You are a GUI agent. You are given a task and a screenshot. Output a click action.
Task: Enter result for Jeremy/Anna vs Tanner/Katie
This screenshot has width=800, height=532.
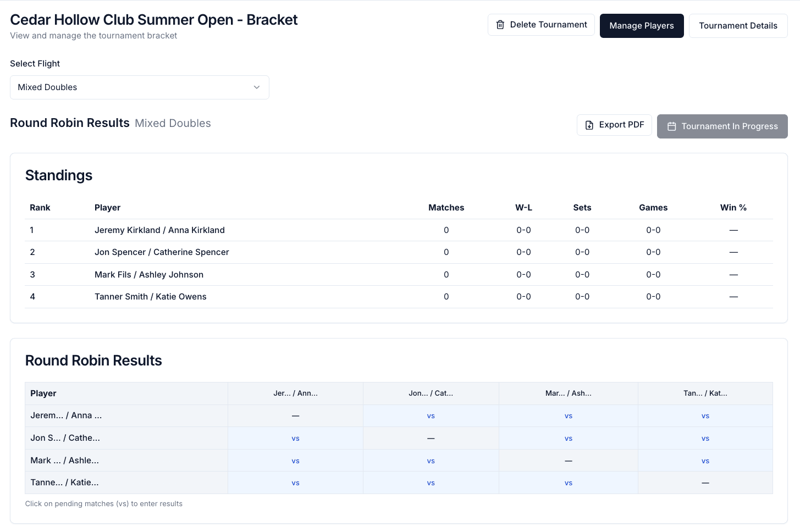tap(705, 416)
